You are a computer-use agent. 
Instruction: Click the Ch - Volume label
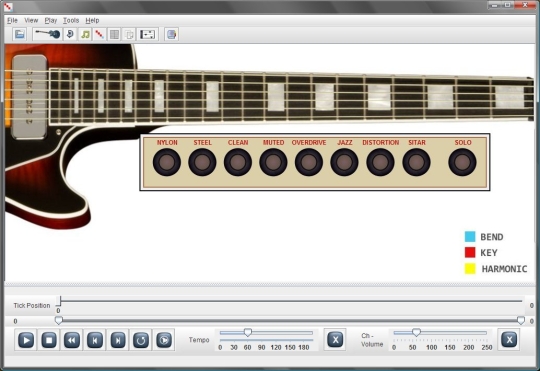click(372, 340)
